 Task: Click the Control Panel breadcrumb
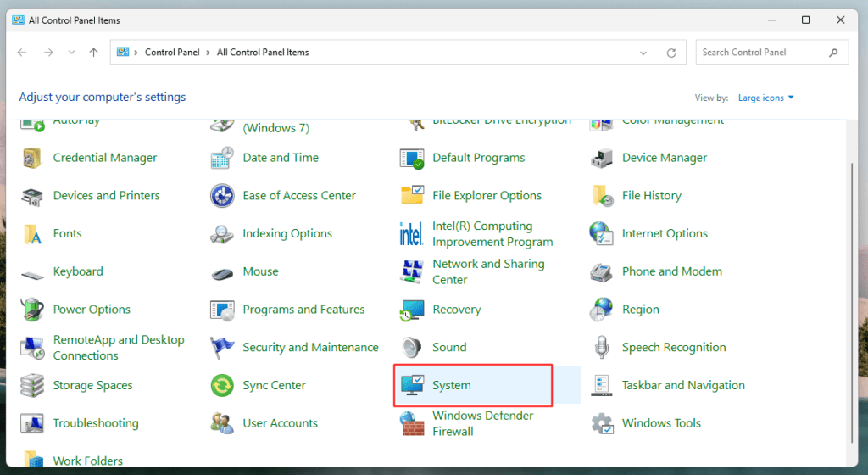pyautogui.click(x=172, y=53)
